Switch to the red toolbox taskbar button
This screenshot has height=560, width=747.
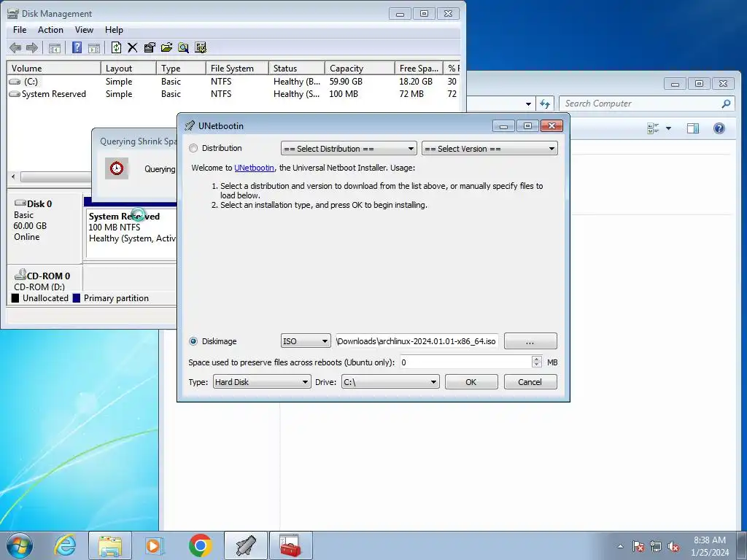pos(290,545)
